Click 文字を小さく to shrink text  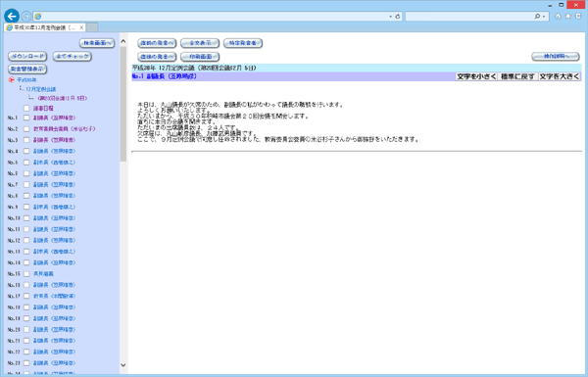pos(476,76)
